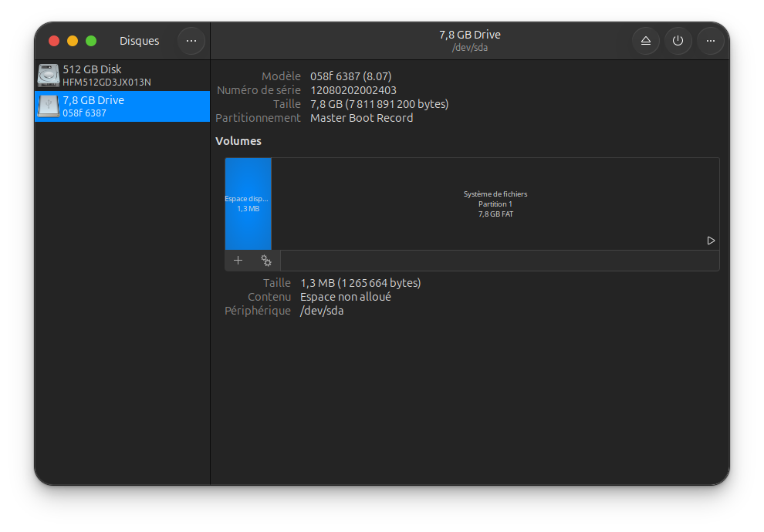Power off the selected drive
This screenshot has height=532, width=764.
[x=678, y=41]
